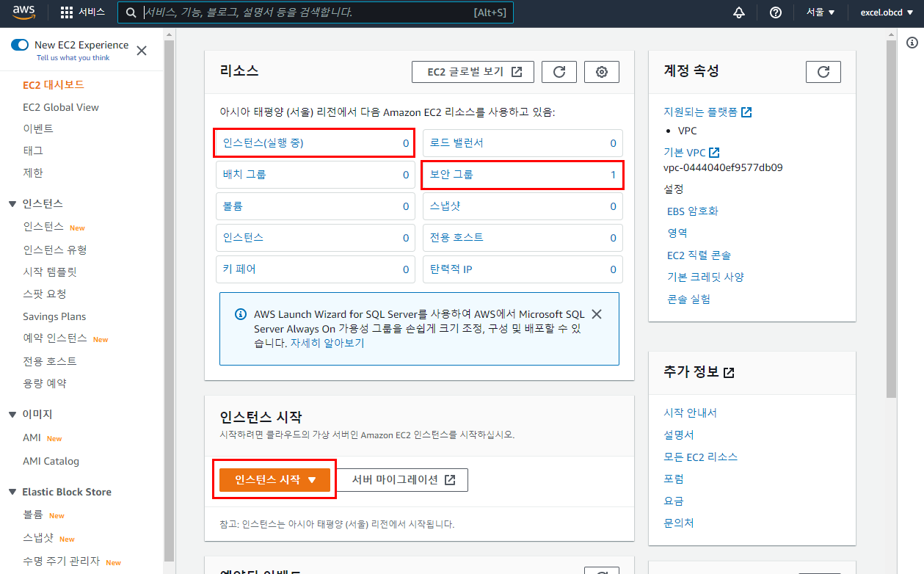Open the 서울 region dropdown
Viewport: 924px width, 574px height.
[821, 12]
